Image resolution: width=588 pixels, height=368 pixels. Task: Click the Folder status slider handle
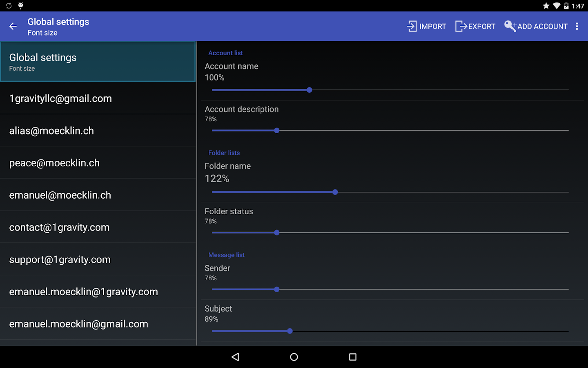(x=277, y=233)
